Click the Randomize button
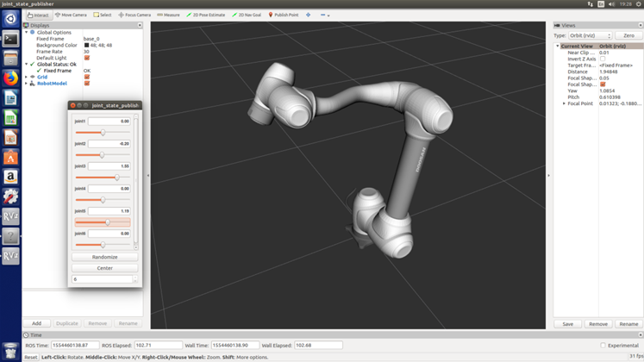 tap(104, 257)
